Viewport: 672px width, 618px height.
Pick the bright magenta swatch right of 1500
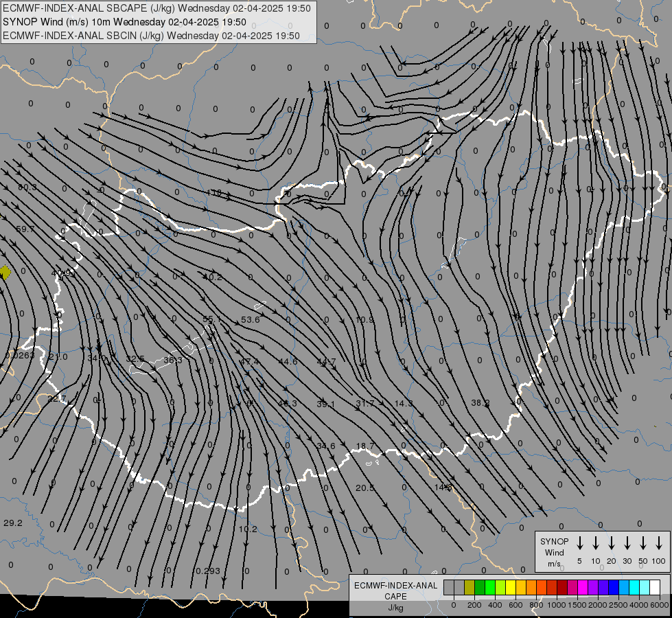click(583, 587)
